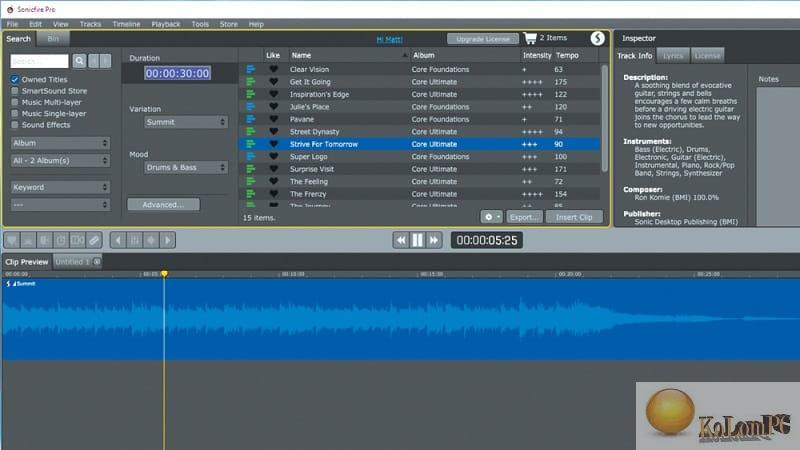Viewport: 800px width, 450px height.
Task: Click the layer bars icon for Street Dynasty
Action: point(251,132)
